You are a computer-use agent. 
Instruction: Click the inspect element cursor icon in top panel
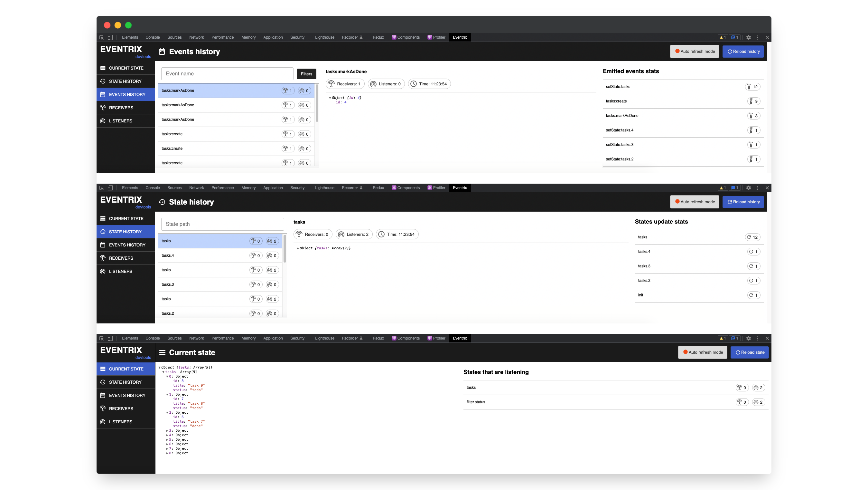coord(101,37)
